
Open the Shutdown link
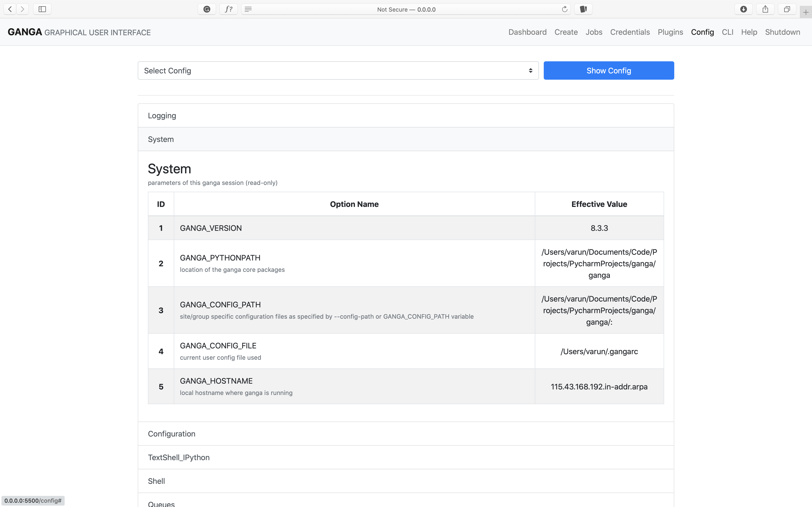pos(783,32)
